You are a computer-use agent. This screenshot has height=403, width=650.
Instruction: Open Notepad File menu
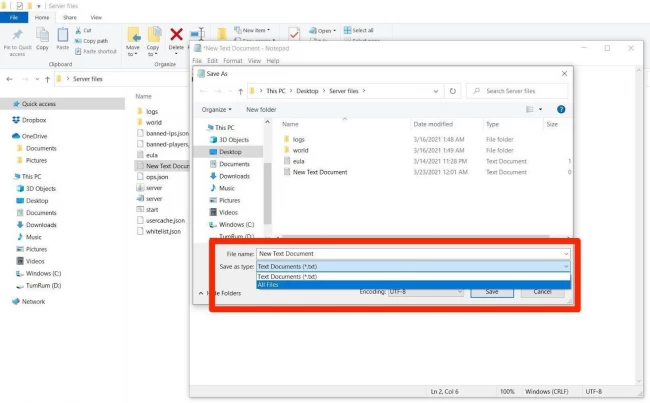tap(197, 61)
